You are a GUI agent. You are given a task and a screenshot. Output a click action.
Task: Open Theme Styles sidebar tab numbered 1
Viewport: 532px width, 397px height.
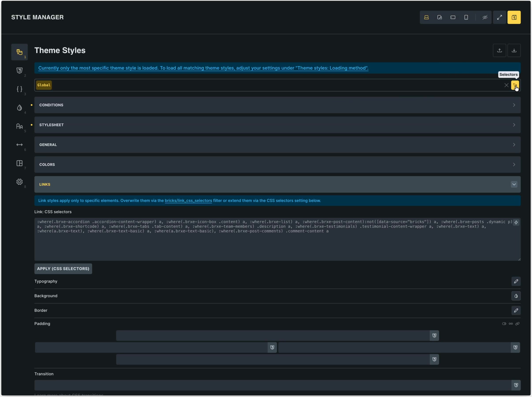pyautogui.click(x=19, y=52)
